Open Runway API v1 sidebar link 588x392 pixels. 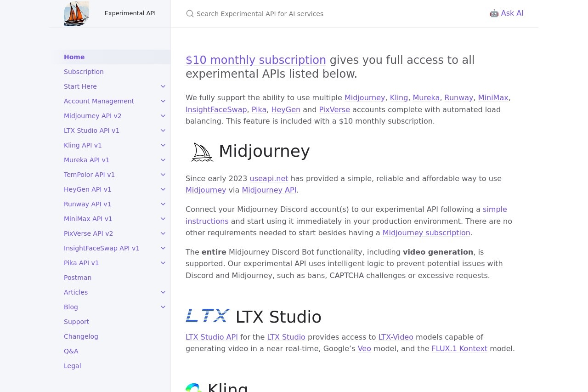(x=87, y=204)
